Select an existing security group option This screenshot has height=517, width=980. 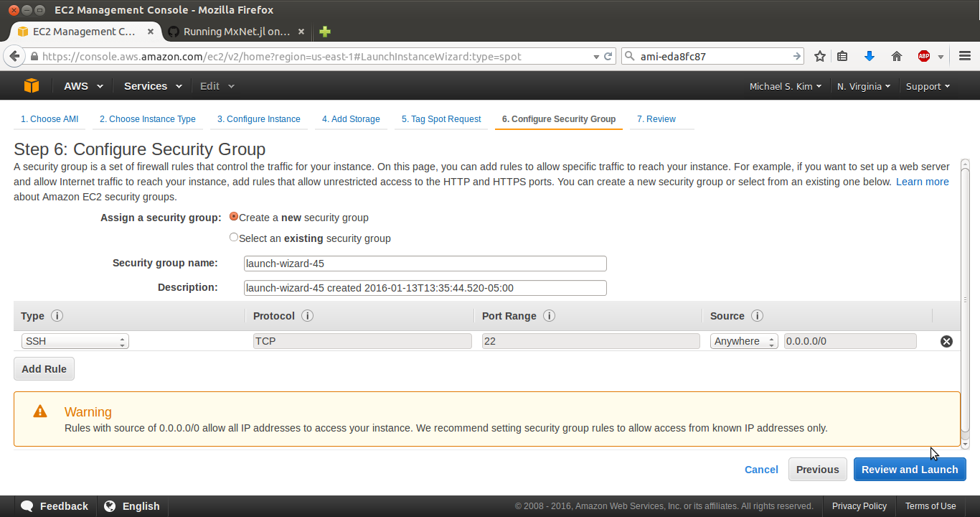click(x=234, y=238)
